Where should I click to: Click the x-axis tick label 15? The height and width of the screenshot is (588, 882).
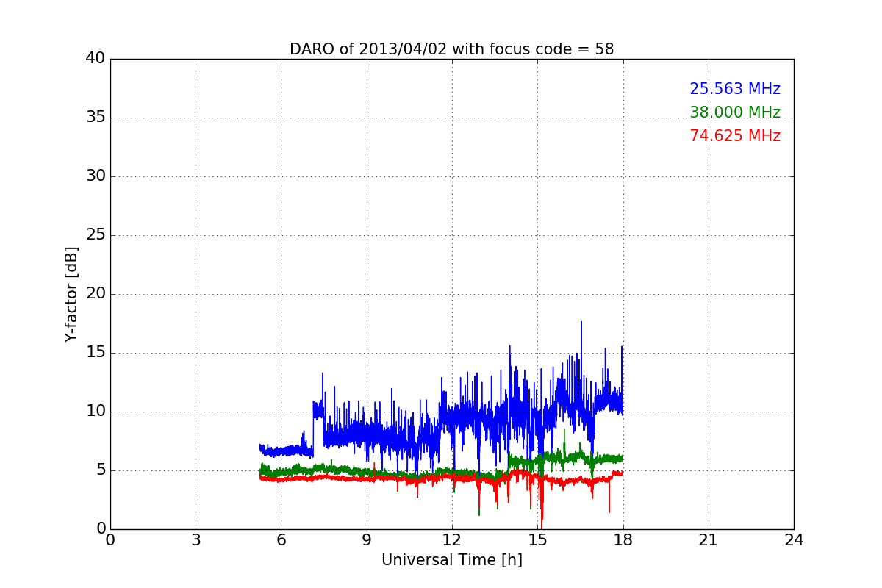click(537, 540)
